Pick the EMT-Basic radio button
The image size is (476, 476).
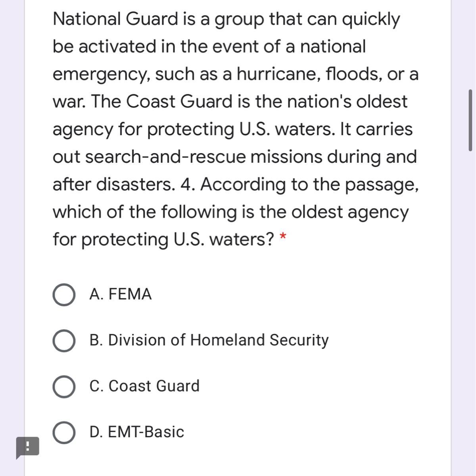[x=64, y=432]
